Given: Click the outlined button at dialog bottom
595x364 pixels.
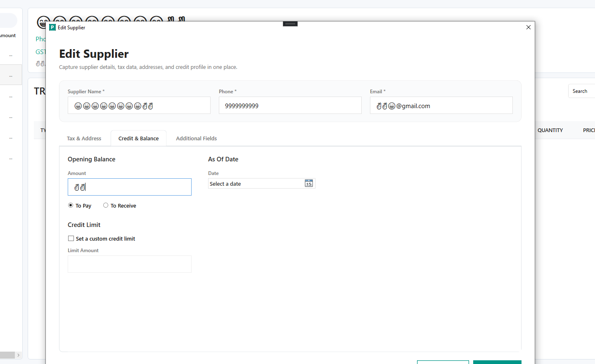Looking at the screenshot, I should tap(443, 362).
